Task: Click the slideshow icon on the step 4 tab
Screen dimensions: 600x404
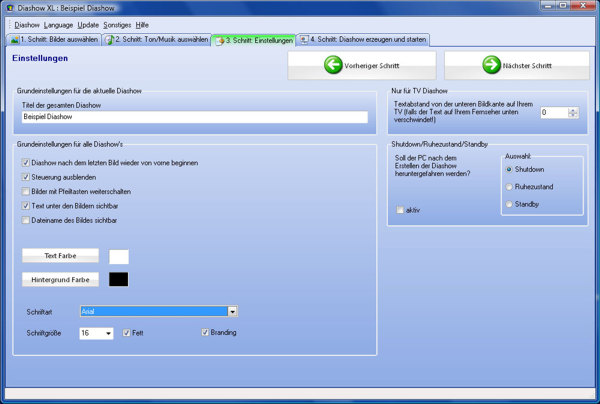Action: 304,40
